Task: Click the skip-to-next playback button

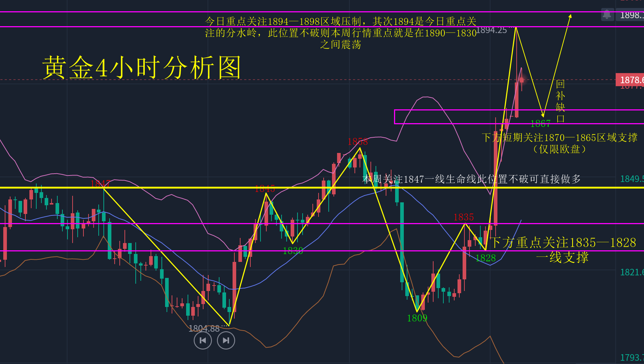Action: [x=226, y=340]
